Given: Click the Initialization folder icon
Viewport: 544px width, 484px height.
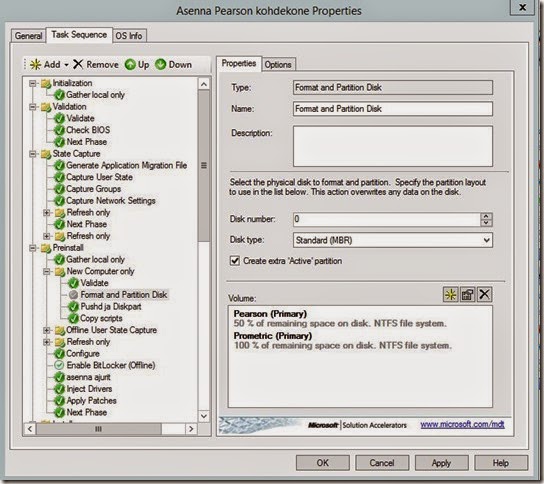Looking at the screenshot, I should pyautogui.click(x=46, y=84).
